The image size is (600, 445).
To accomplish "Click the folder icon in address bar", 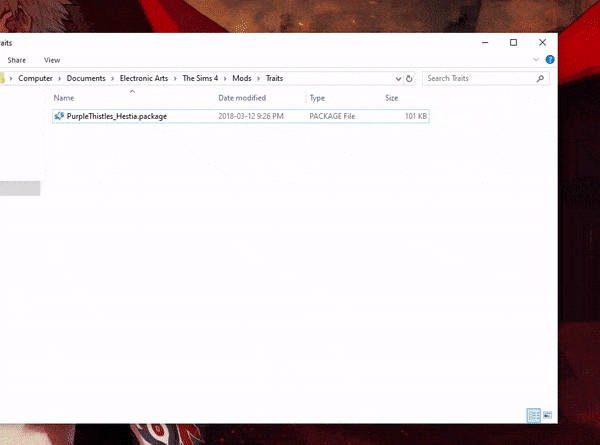I will tap(3, 78).
